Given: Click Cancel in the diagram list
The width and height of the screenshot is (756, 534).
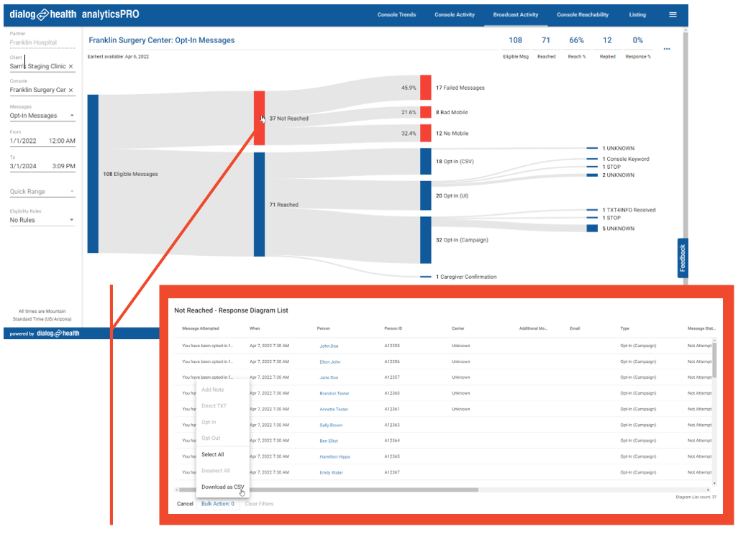Looking at the screenshot, I should click(185, 504).
